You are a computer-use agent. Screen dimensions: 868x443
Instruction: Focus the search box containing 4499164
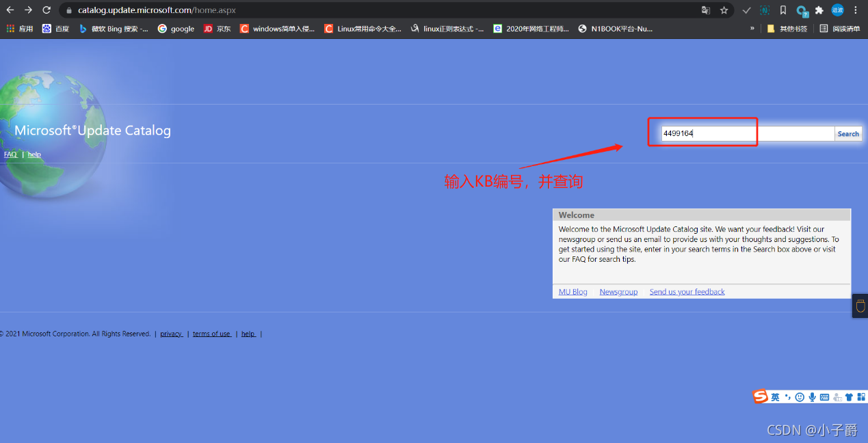[748, 134]
